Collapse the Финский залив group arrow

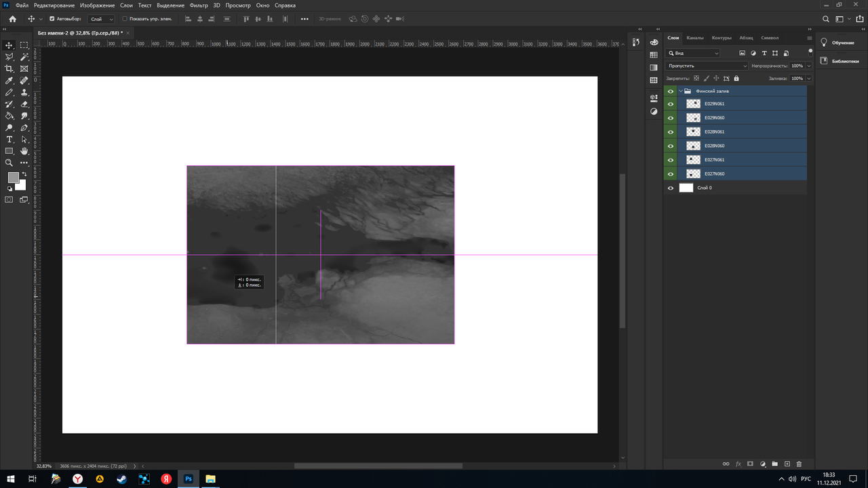click(680, 91)
